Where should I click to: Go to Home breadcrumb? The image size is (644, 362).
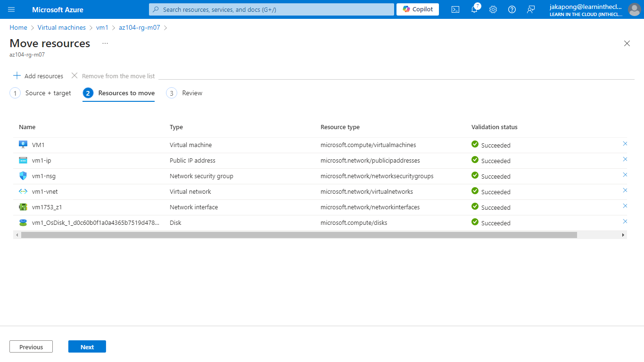click(x=18, y=27)
